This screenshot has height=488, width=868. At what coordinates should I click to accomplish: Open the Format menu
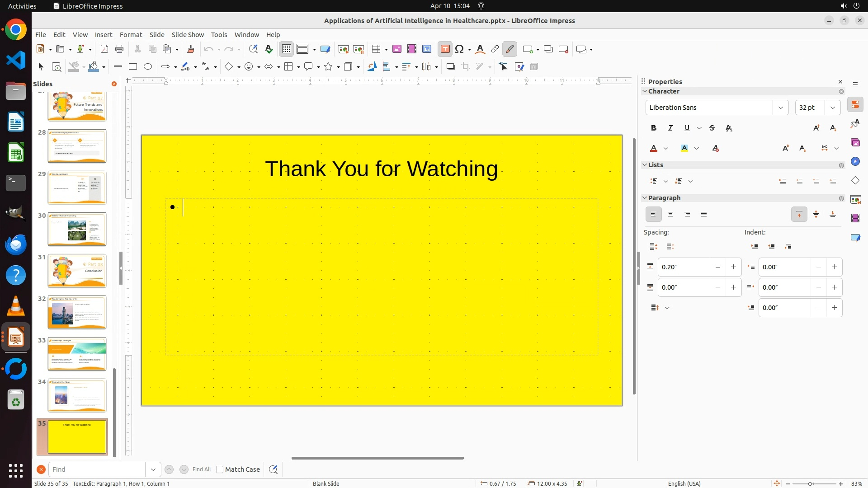click(131, 35)
